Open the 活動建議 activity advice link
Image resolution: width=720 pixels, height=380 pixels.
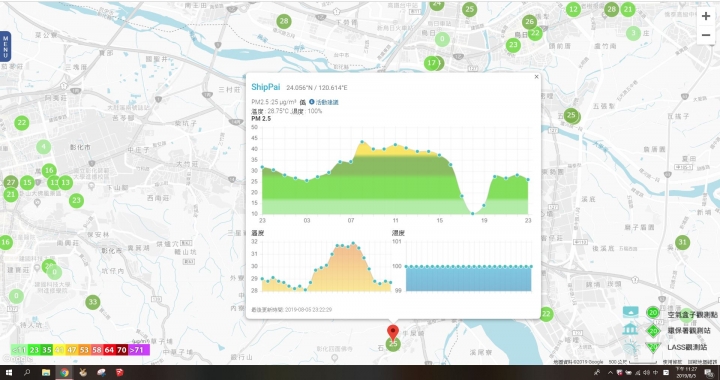click(324, 102)
